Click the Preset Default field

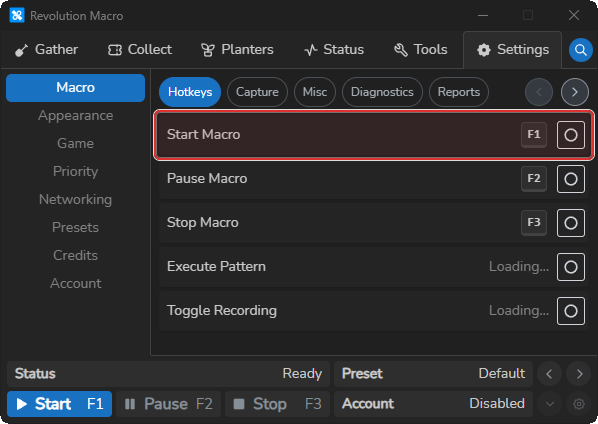click(x=433, y=374)
